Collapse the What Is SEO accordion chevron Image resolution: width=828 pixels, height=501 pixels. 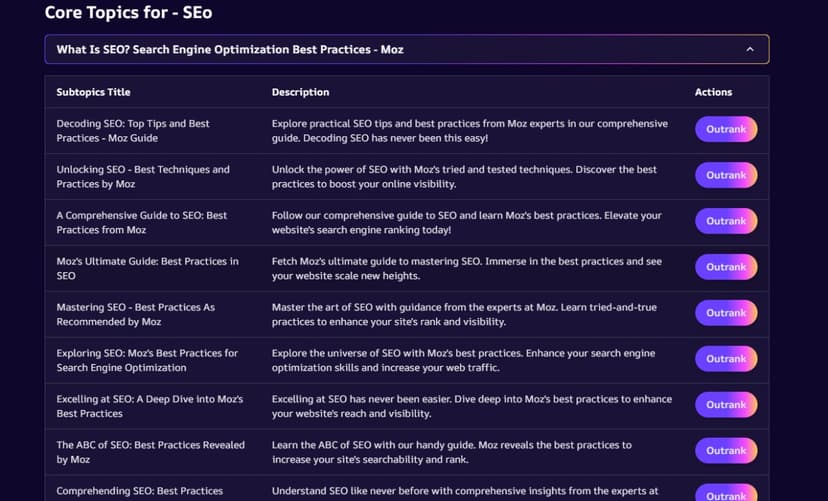[750, 49]
